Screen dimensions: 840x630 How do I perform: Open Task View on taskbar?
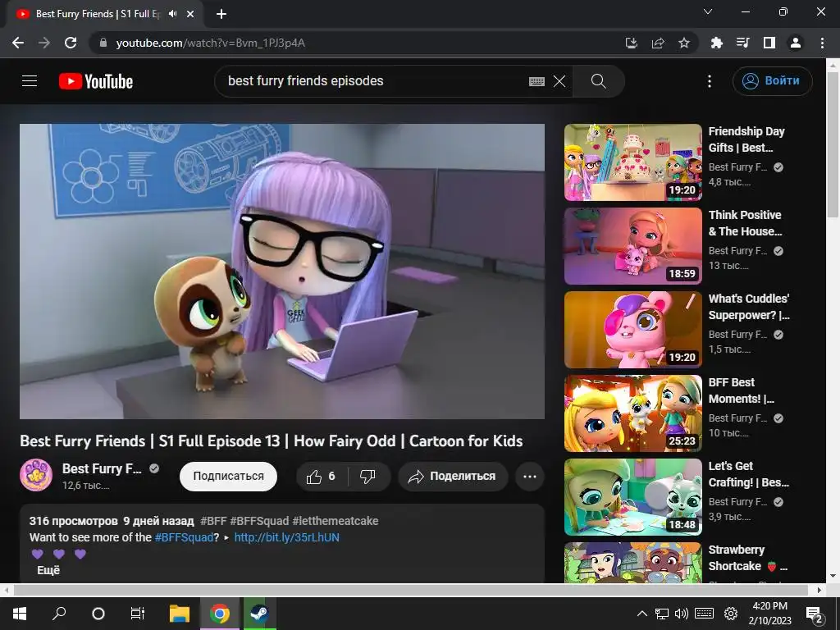[x=138, y=614]
